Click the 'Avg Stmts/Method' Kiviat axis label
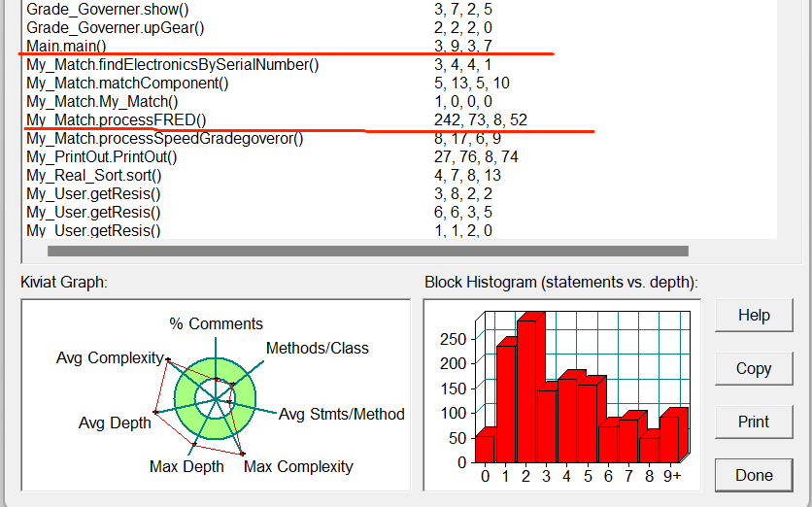Viewport: 812px width, 507px height. coord(342,414)
